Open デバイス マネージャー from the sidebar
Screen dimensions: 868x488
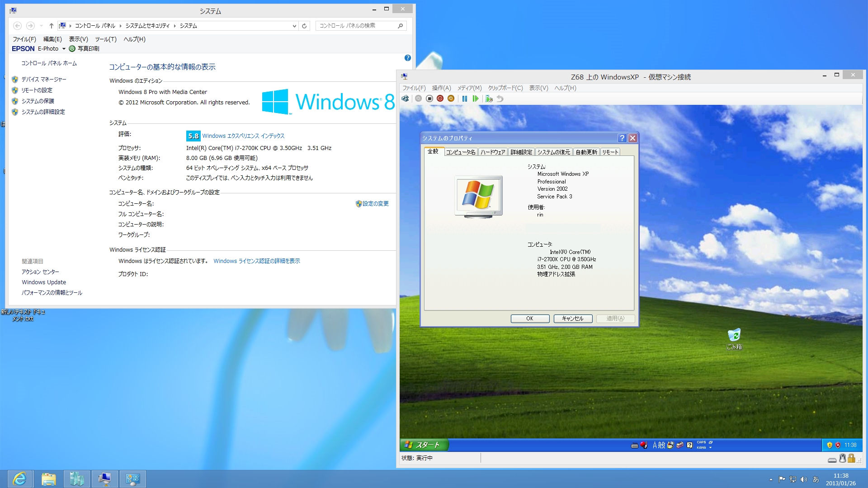[44, 80]
